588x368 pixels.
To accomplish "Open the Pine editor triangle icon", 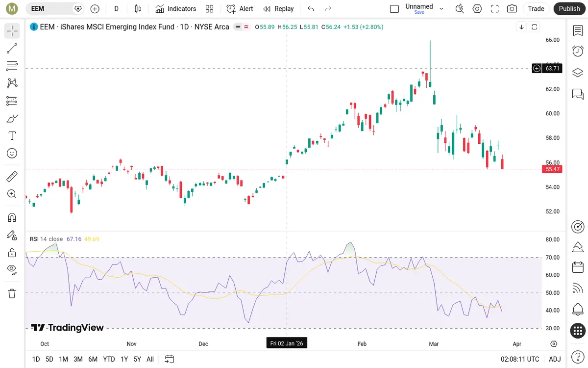I will tap(578, 247).
